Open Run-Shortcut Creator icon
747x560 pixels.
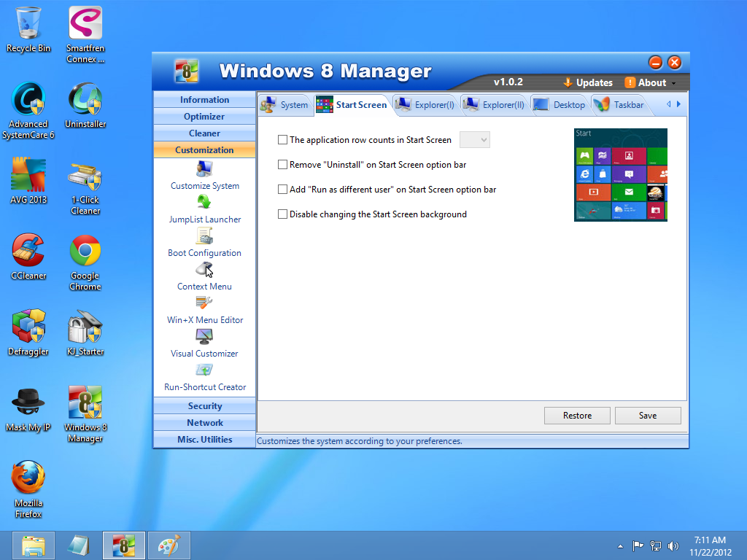pyautogui.click(x=204, y=370)
